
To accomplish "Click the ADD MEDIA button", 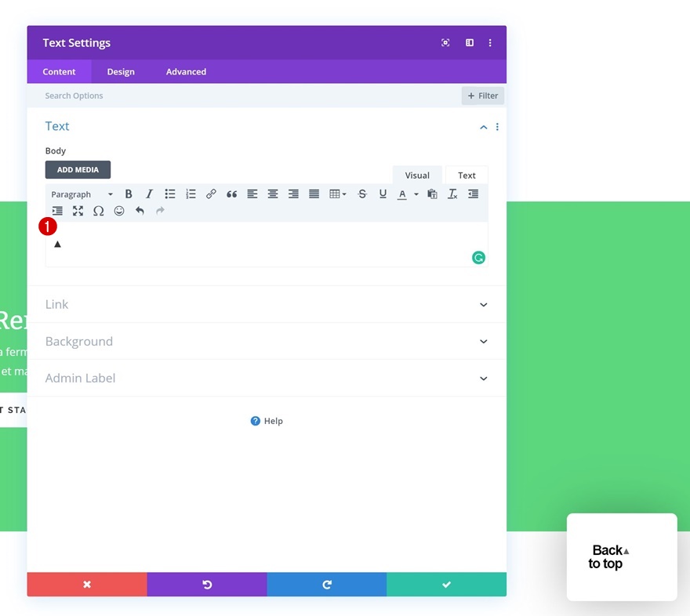I will (78, 169).
